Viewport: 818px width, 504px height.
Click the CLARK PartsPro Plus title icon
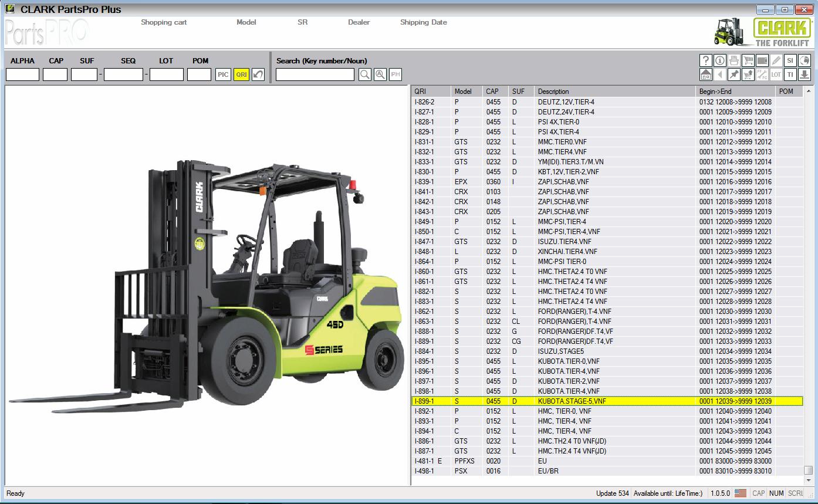pos(10,9)
